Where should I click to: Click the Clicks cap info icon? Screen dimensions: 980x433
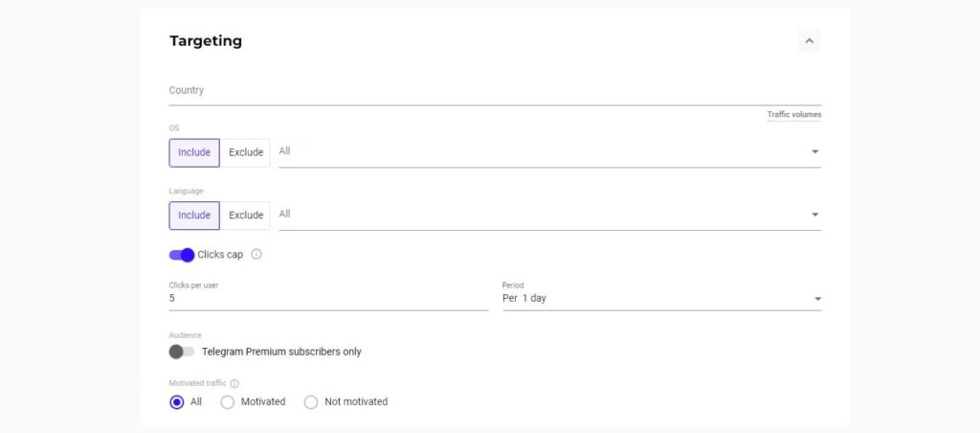[256, 255]
